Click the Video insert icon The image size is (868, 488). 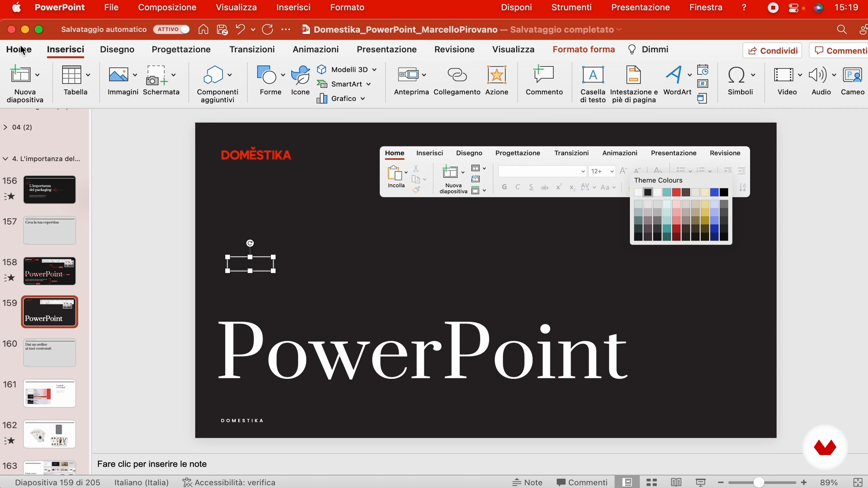[x=783, y=75]
